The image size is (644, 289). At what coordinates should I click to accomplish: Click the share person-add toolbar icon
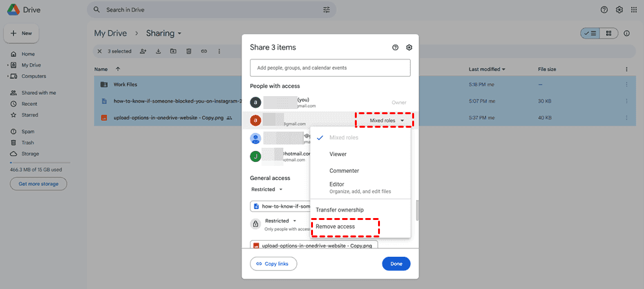pyautogui.click(x=143, y=52)
